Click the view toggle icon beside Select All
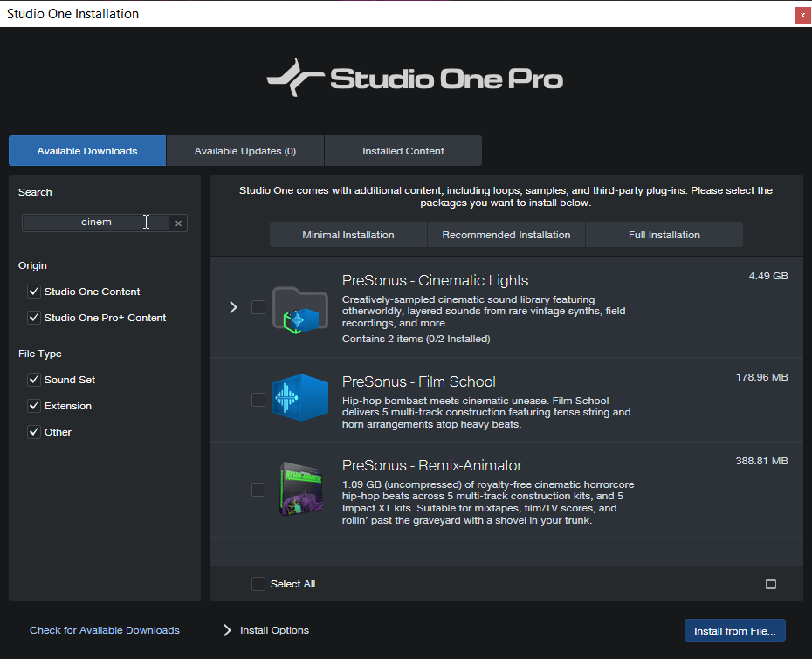 point(771,584)
